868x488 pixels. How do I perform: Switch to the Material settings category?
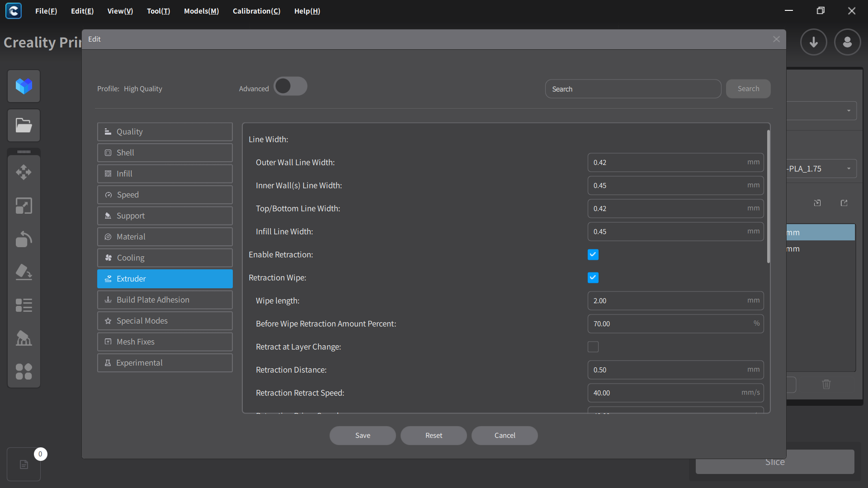165,237
